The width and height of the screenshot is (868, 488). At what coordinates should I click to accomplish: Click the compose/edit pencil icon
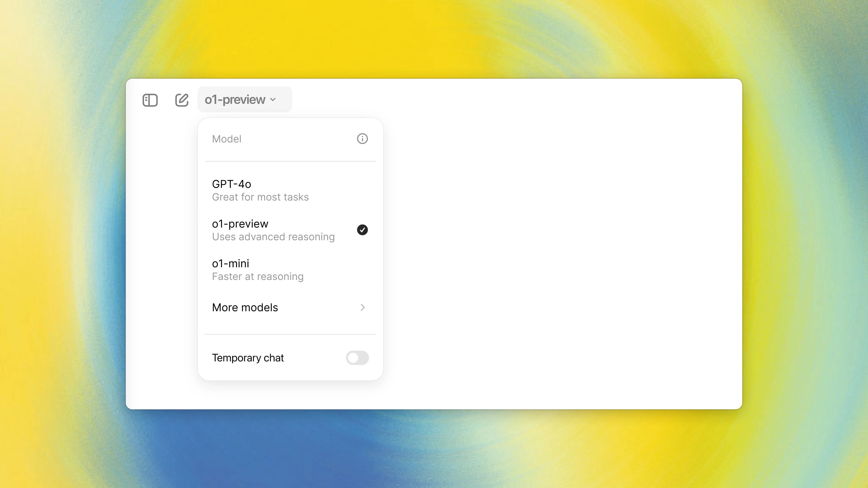pyautogui.click(x=182, y=99)
